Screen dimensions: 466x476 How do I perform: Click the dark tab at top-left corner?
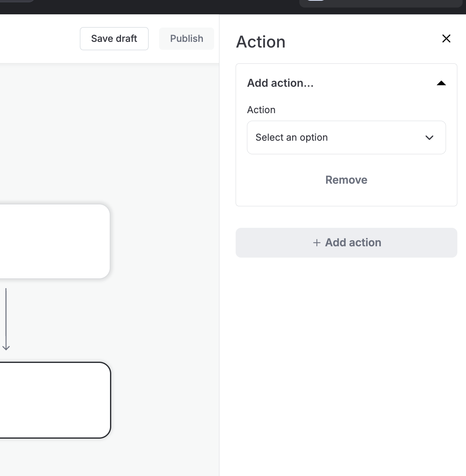point(17,1)
